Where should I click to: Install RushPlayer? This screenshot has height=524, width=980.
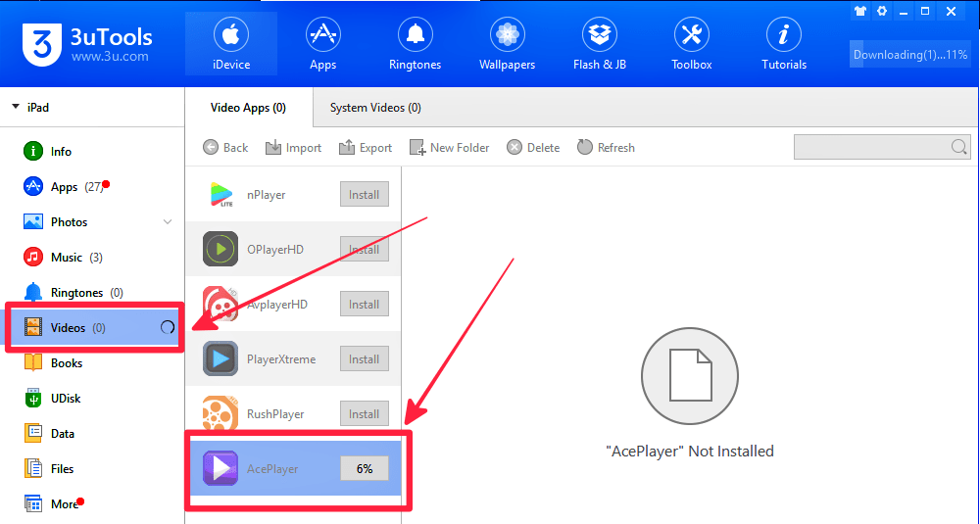(x=365, y=413)
